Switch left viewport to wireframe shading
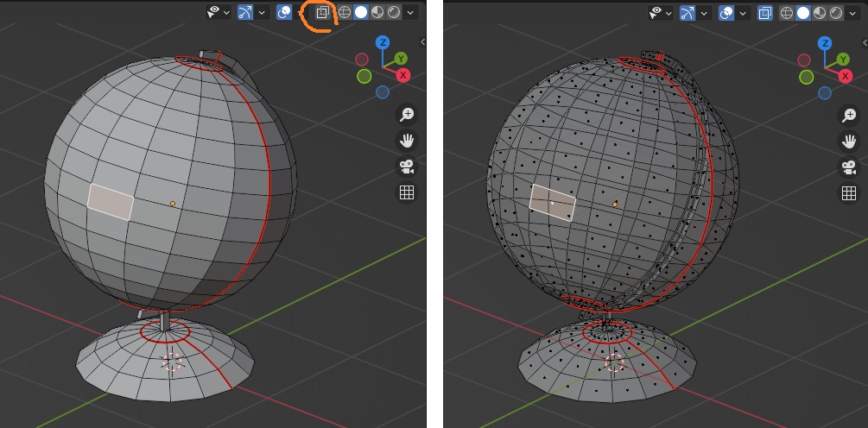Viewport: 868px width, 428px height. (x=345, y=12)
